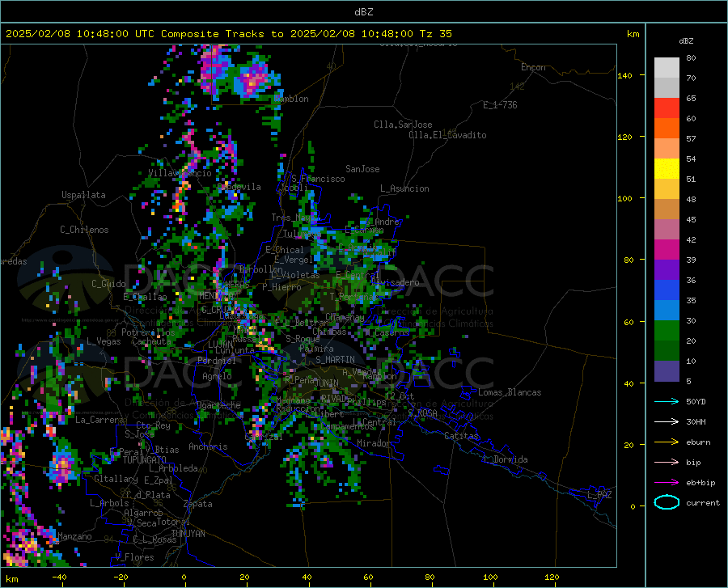Click the cyan 50YD arrow icon
The width and height of the screenshot is (728, 588).
(667, 401)
